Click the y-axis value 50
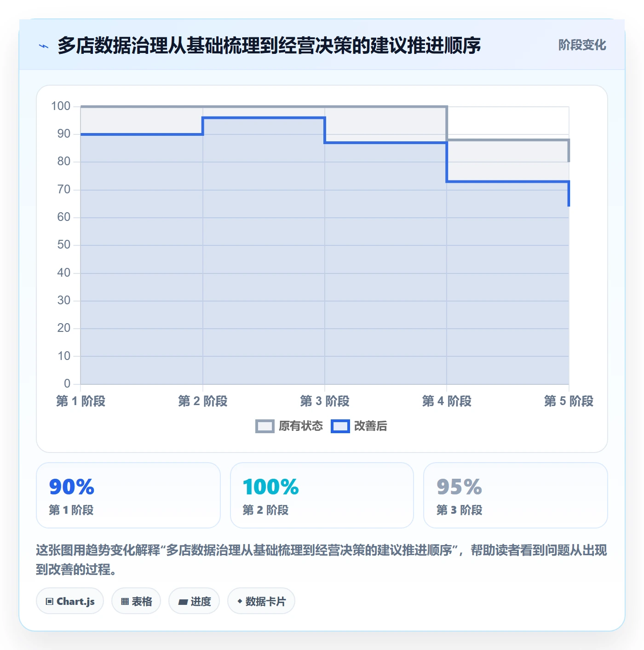 (64, 245)
